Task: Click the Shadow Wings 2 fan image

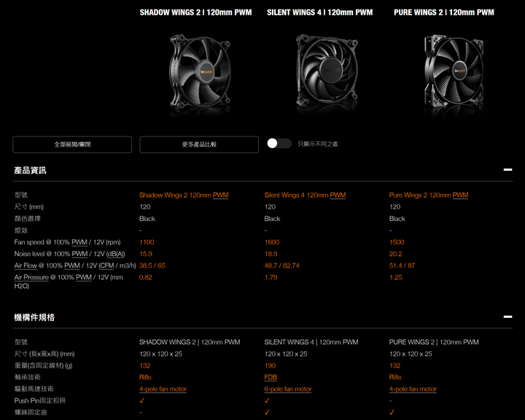Action: tap(200, 71)
